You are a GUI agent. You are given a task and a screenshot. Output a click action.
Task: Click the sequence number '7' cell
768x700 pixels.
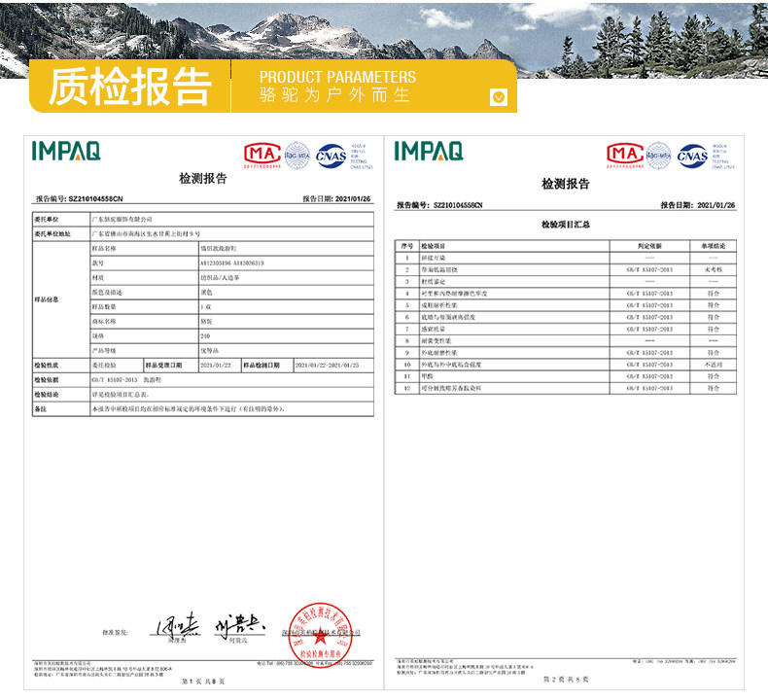(407, 329)
